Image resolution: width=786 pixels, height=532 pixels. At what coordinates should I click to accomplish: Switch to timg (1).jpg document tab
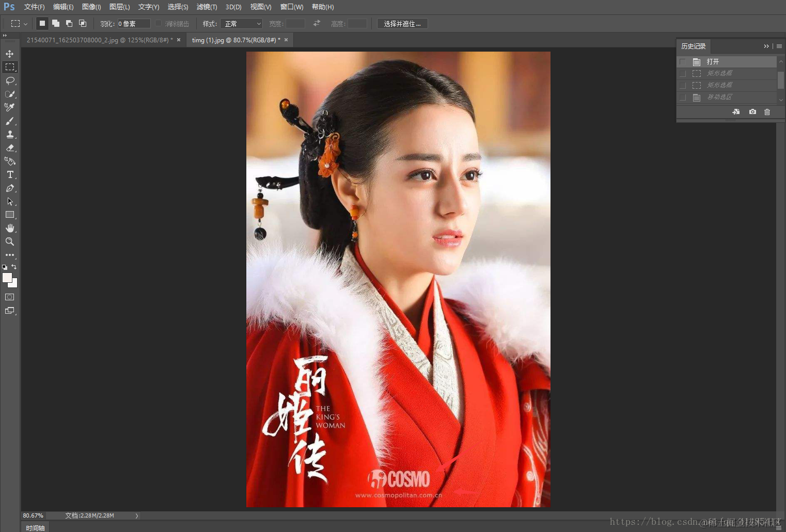point(236,40)
